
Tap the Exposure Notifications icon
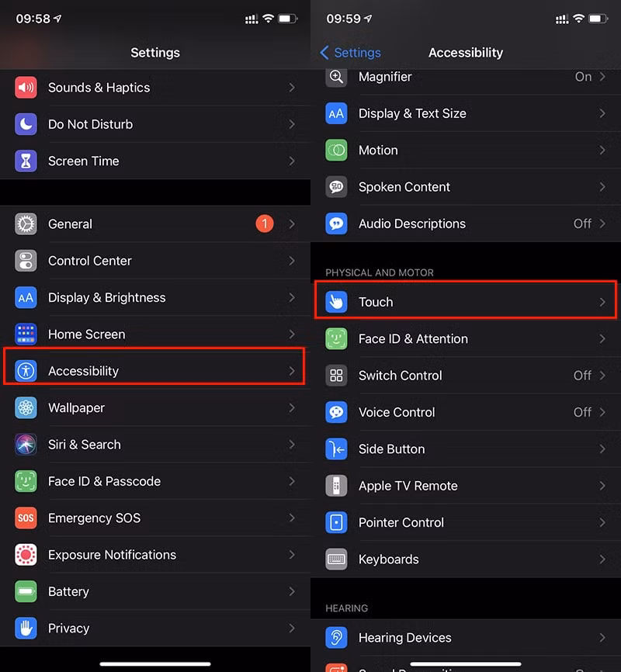point(26,555)
